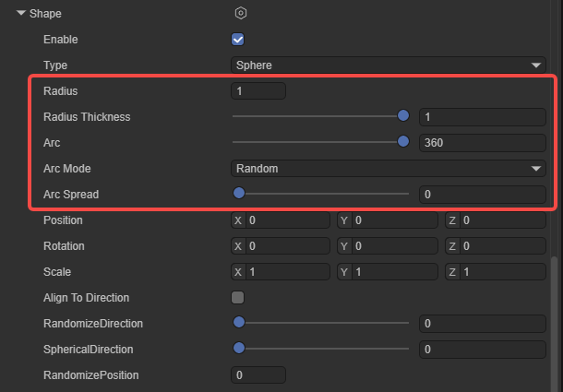Uncheck the Enable checkbox

click(x=237, y=40)
